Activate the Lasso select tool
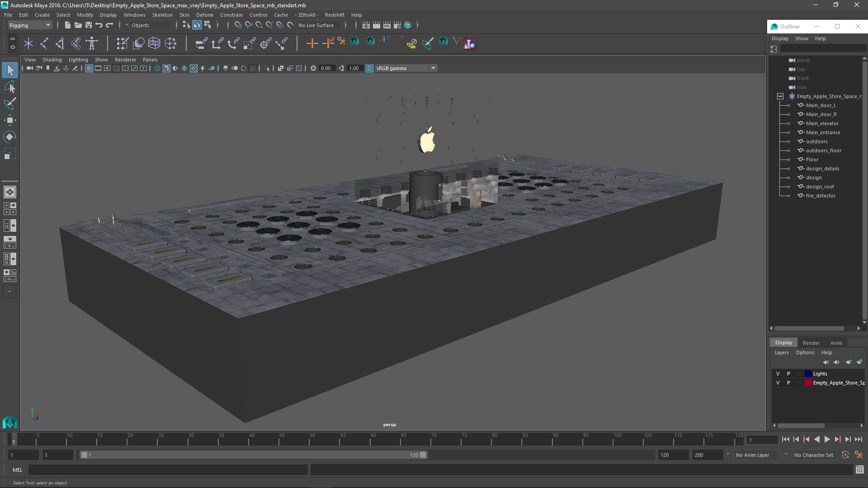This screenshot has height=488, width=868. [x=10, y=87]
